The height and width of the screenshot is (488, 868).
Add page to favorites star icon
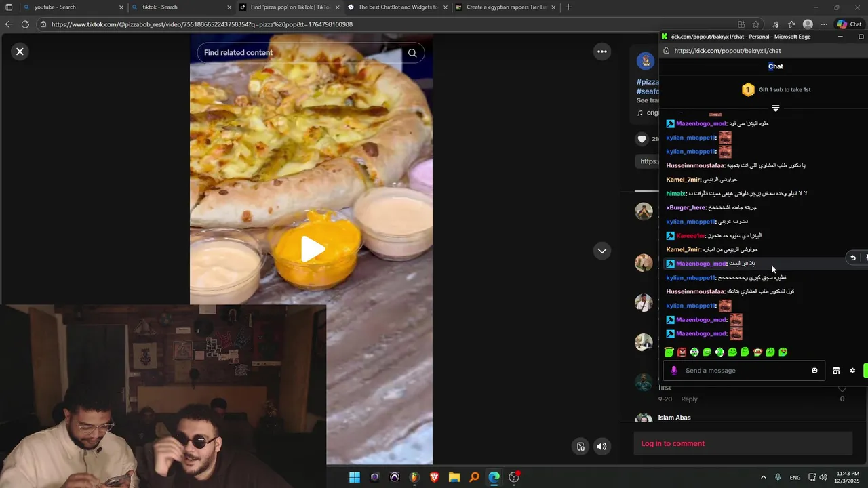(x=756, y=24)
